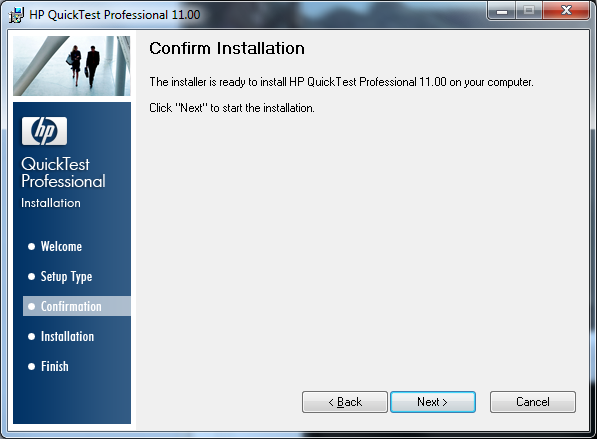Image resolution: width=597 pixels, height=439 pixels.
Task: Click the Confirmation step bullet
Action: tap(32, 307)
